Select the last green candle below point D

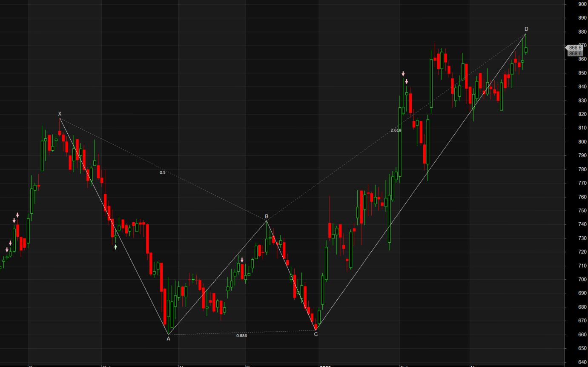(x=526, y=50)
